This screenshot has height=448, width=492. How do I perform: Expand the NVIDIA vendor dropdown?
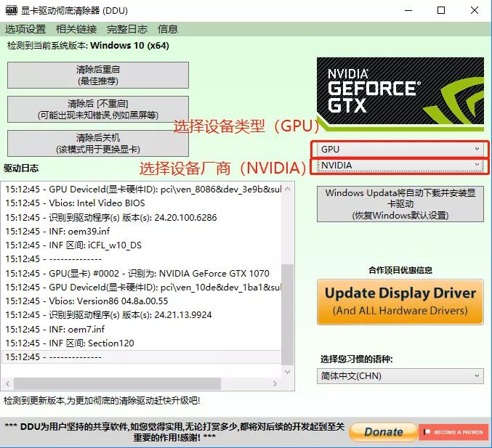pyautogui.click(x=400, y=166)
